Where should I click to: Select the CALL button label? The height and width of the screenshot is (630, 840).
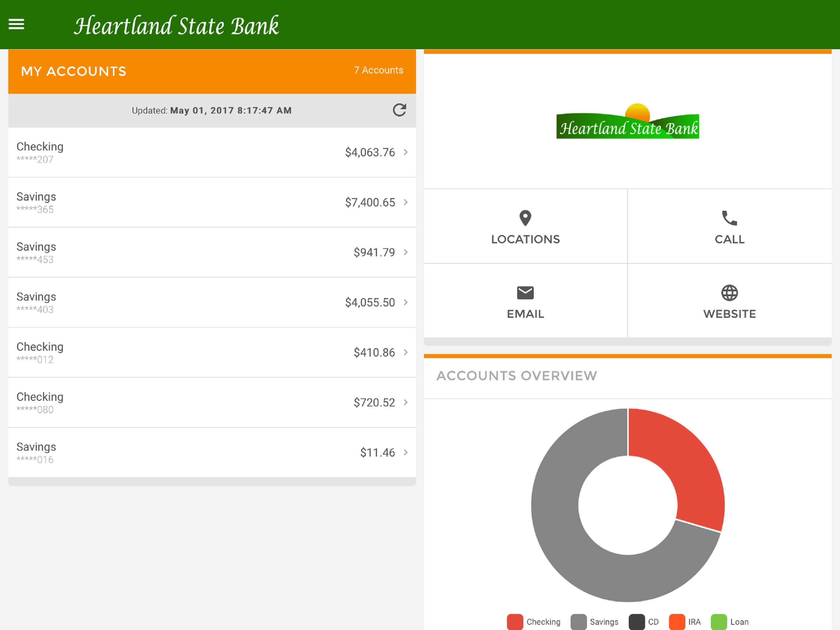pyautogui.click(x=729, y=239)
